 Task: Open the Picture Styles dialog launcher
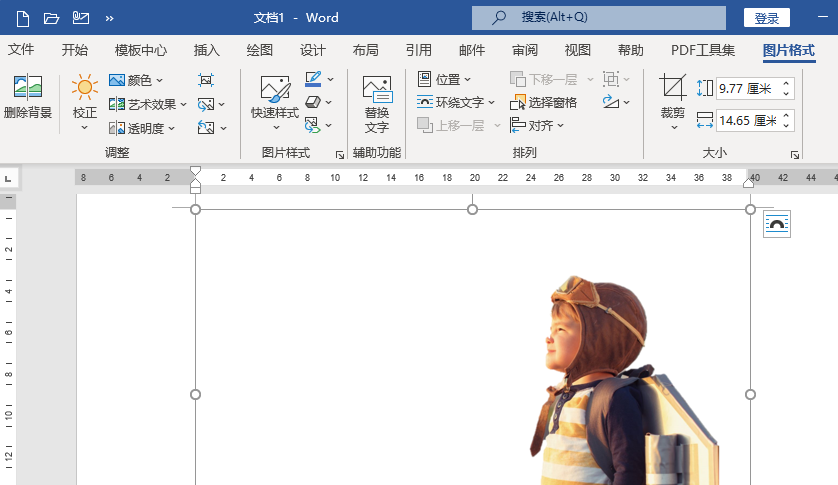click(x=339, y=154)
